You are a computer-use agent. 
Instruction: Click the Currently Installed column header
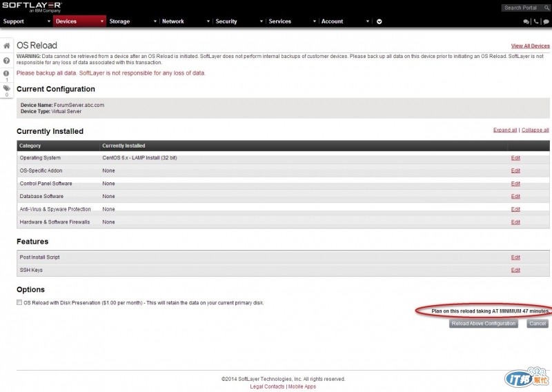click(124, 146)
